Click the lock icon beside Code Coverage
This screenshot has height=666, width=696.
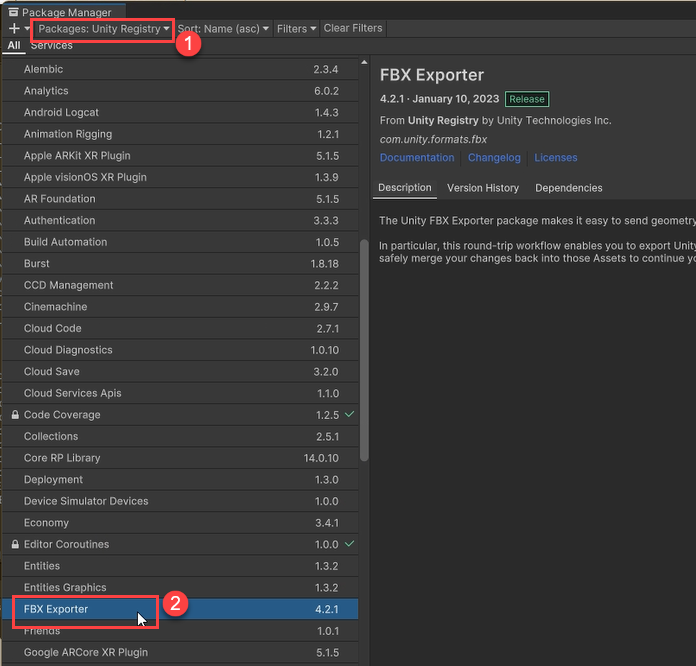(x=15, y=415)
